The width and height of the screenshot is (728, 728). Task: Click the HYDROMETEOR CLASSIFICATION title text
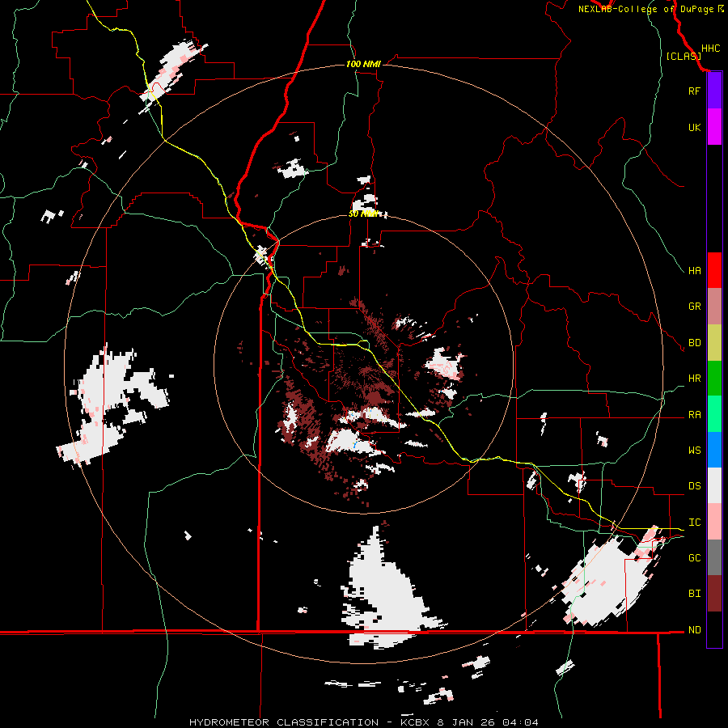pyautogui.click(x=284, y=722)
